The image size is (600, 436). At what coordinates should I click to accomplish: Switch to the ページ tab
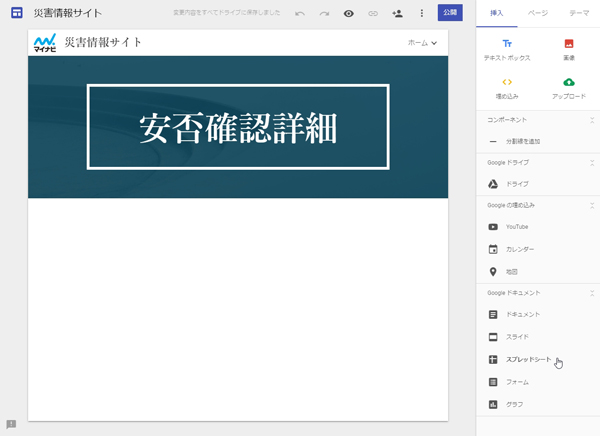(x=538, y=13)
